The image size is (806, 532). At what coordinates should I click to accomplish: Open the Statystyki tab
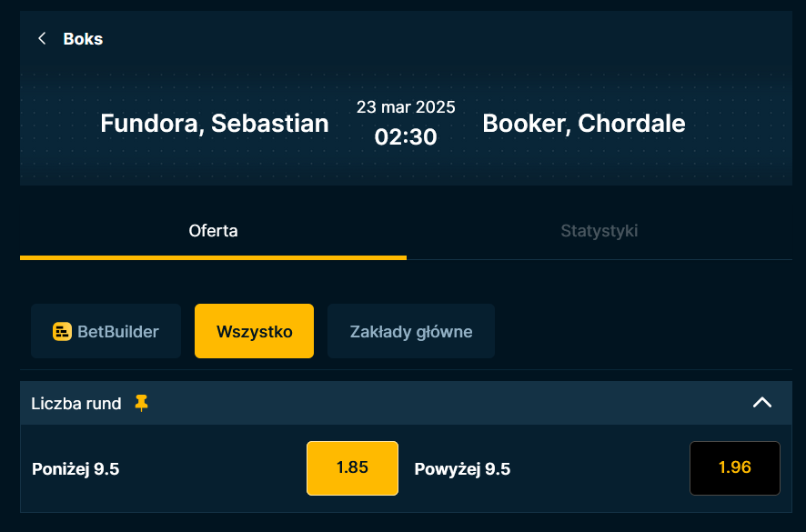pyautogui.click(x=599, y=231)
